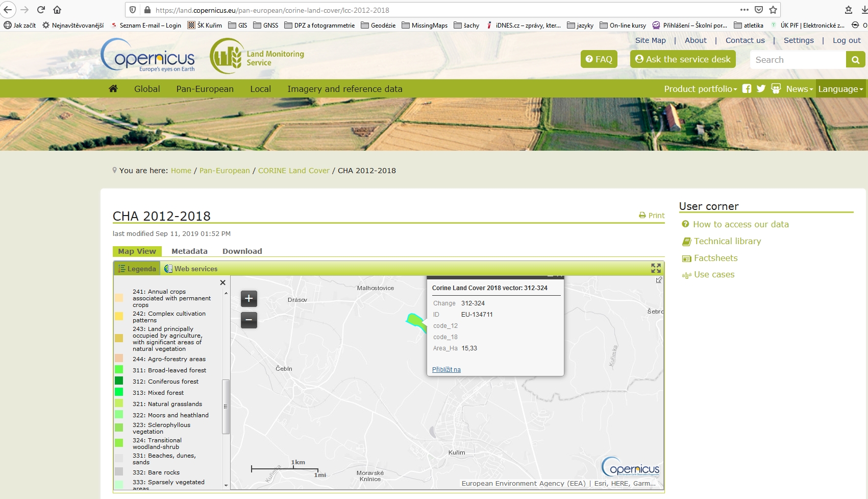Image resolution: width=868 pixels, height=499 pixels.
Task: Click the Přiblížit na zoom link
Action: coord(446,369)
